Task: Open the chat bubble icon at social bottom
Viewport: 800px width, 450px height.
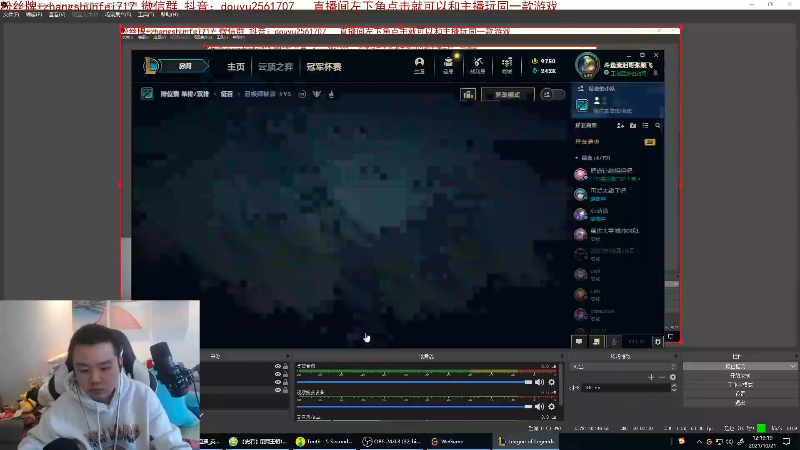Action: (x=579, y=341)
